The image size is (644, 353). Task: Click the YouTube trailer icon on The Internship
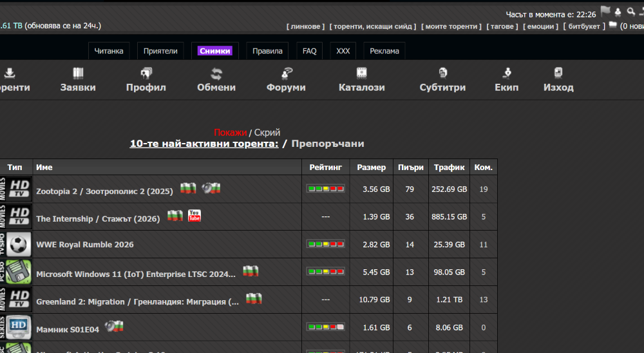click(x=194, y=215)
